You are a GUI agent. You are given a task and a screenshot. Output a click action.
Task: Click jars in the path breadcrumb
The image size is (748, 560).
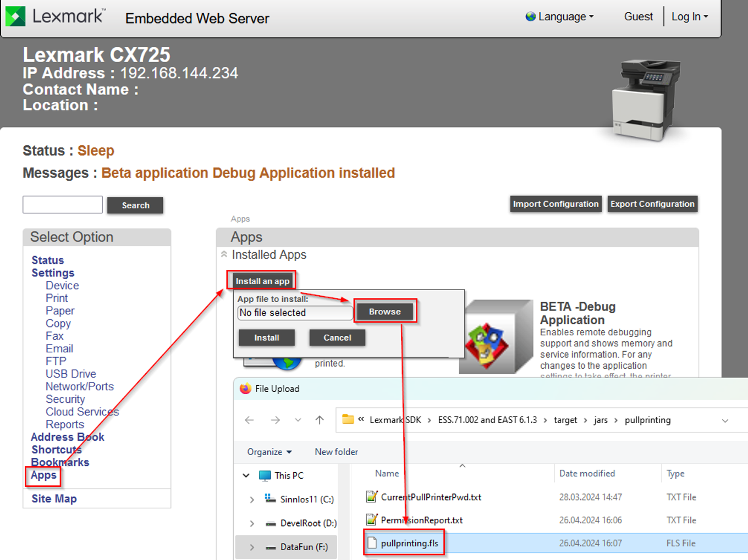(x=601, y=420)
